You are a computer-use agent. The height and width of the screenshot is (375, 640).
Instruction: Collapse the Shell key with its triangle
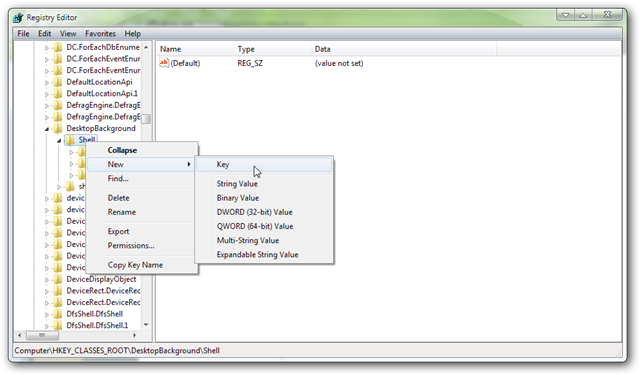coord(59,141)
